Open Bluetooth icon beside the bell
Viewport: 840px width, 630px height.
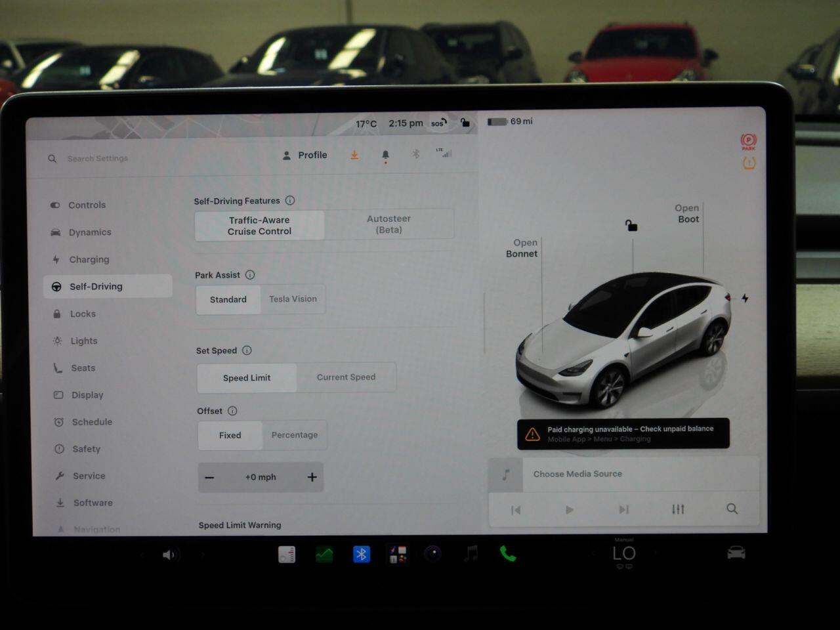(415, 154)
